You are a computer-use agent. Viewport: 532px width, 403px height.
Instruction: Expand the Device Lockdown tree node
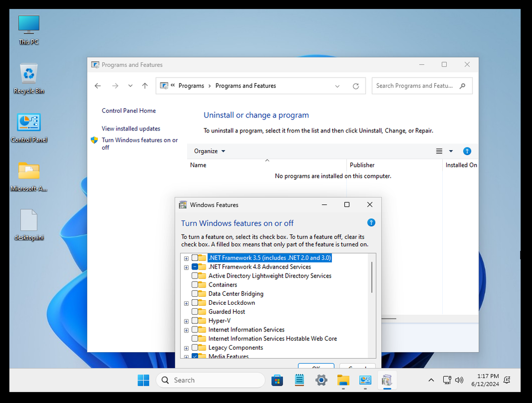[x=186, y=303]
